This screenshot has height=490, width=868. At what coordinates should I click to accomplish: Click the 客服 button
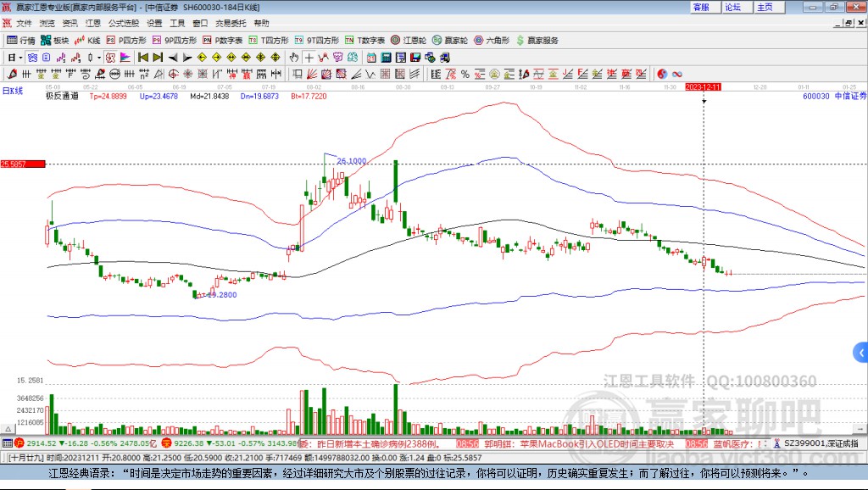pos(704,7)
